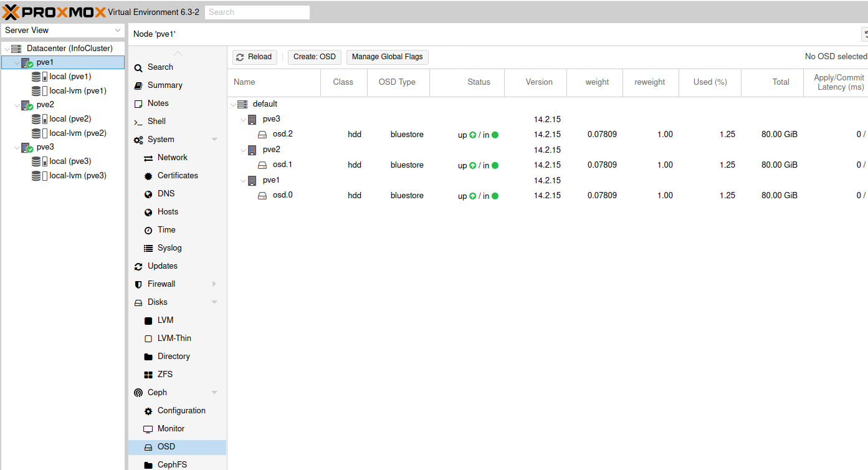Sort by the Name column header
The image size is (868, 470).
pos(274,82)
